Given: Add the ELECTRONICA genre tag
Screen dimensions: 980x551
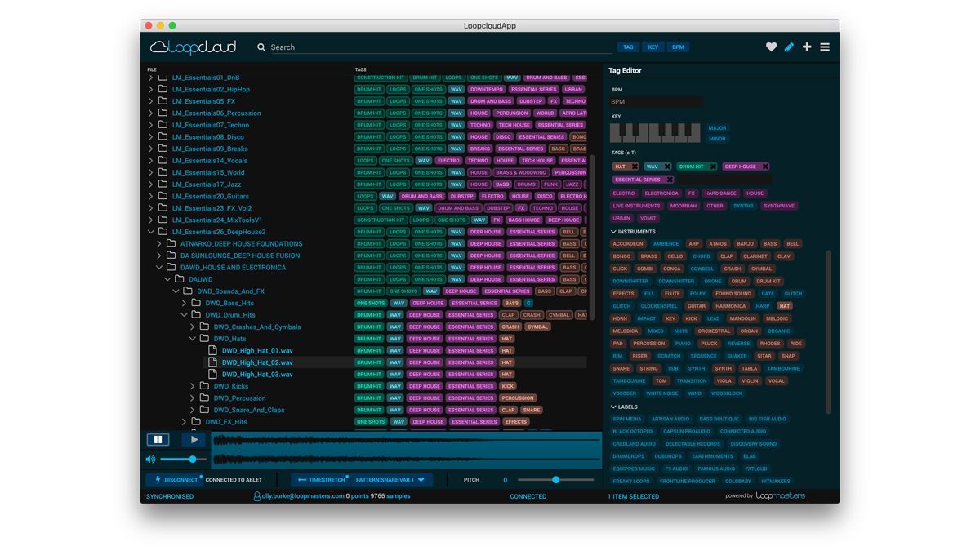Looking at the screenshot, I should point(661,193).
